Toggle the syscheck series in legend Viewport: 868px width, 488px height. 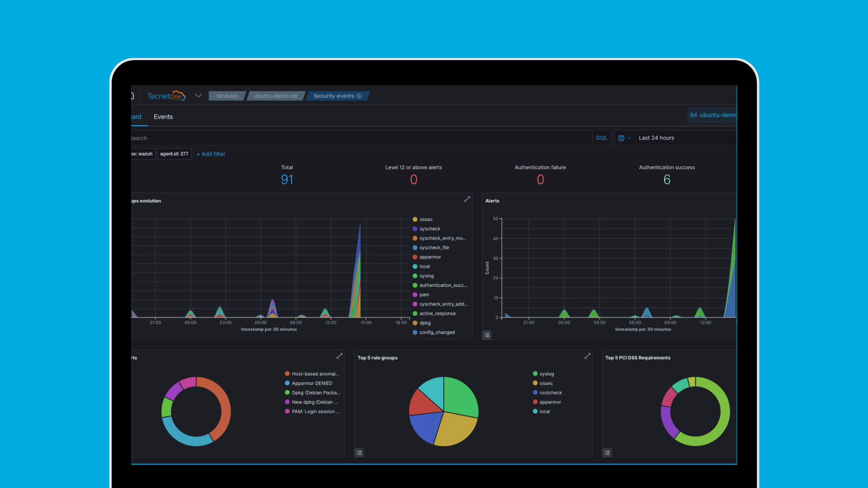[x=429, y=229]
